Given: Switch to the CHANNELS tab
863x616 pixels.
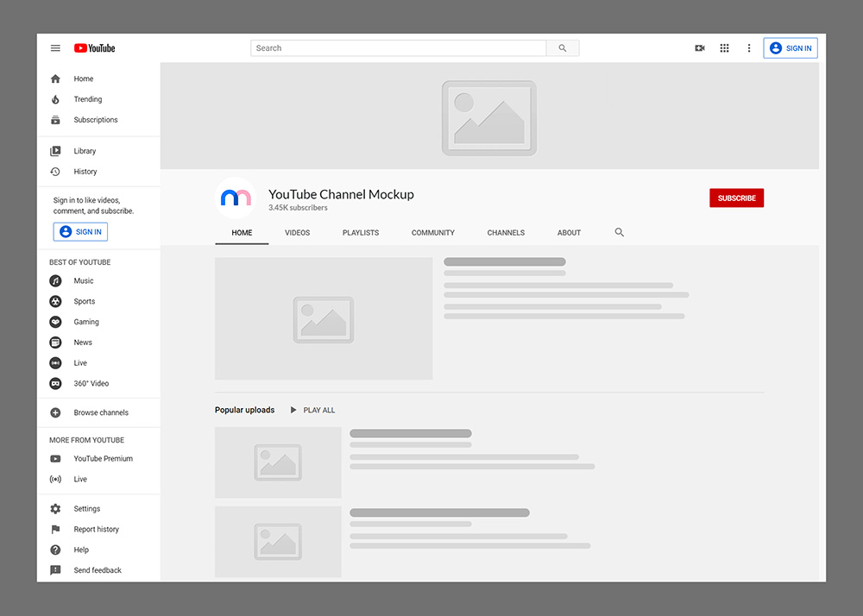Looking at the screenshot, I should click(506, 233).
